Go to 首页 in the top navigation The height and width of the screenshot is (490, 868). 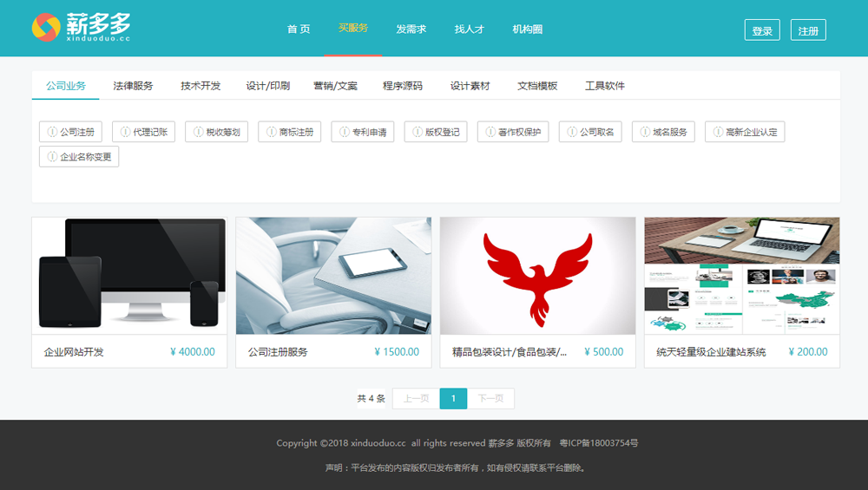pos(299,29)
